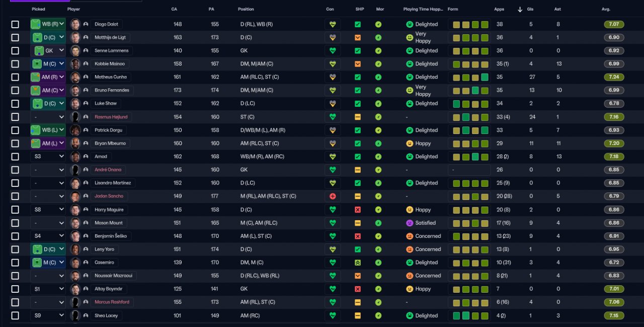Click Casemiro's green double-arrow sharpness icon
Image resolution: width=644 pixels, height=327 pixels.
click(358, 263)
